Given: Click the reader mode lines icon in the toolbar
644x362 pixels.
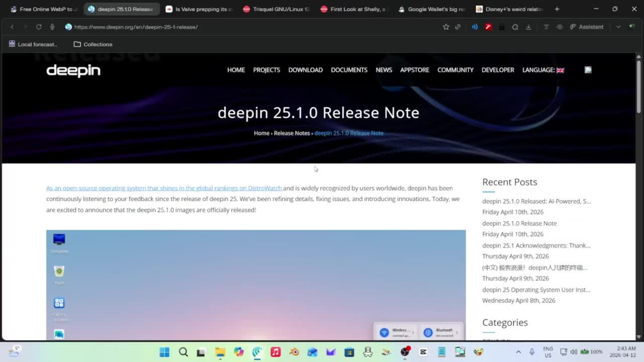Looking at the screenshot, I should (546, 27).
